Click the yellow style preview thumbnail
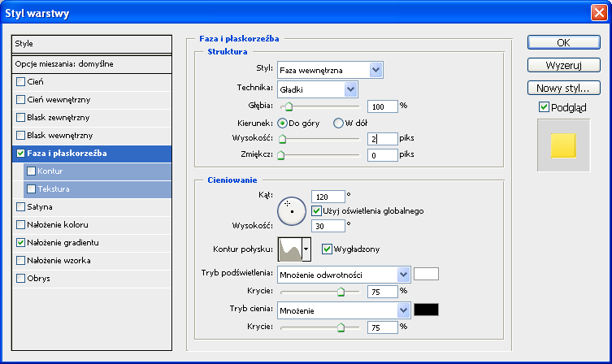The height and width of the screenshot is (364, 612). pos(562,145)
